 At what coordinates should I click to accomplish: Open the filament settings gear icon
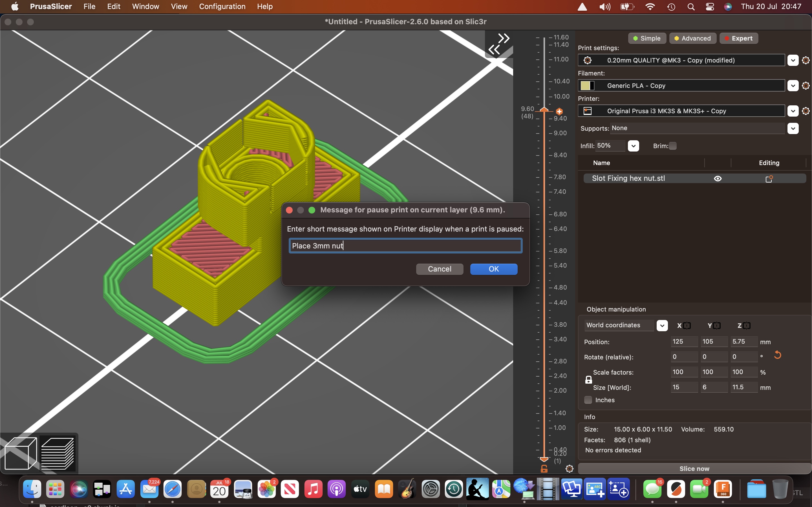pyautogui.click(x=805, y=86)
